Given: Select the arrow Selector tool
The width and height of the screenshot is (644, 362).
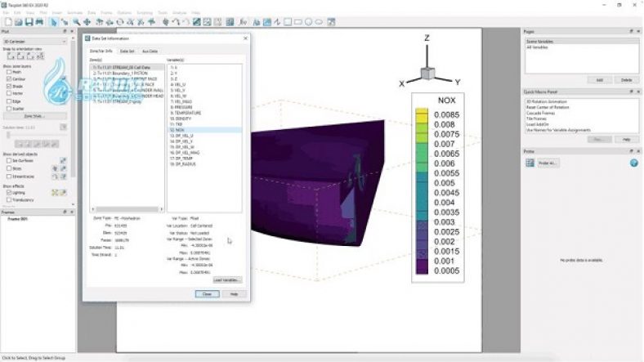Looking at the screenshot, I should click(55, 22).
